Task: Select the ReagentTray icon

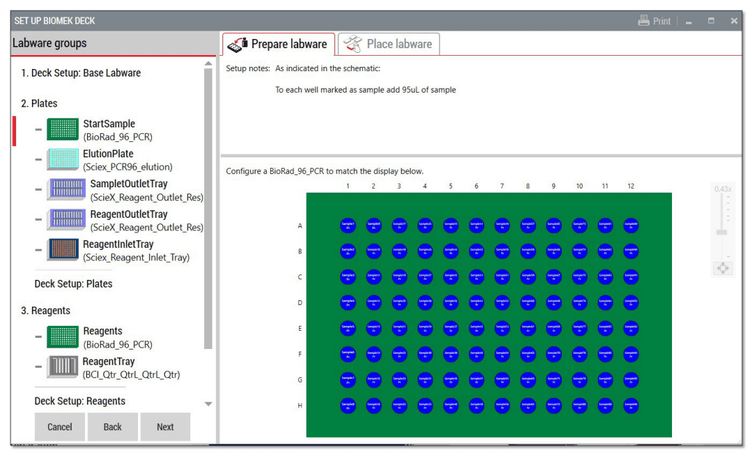Action: click(x=63, y=367)
